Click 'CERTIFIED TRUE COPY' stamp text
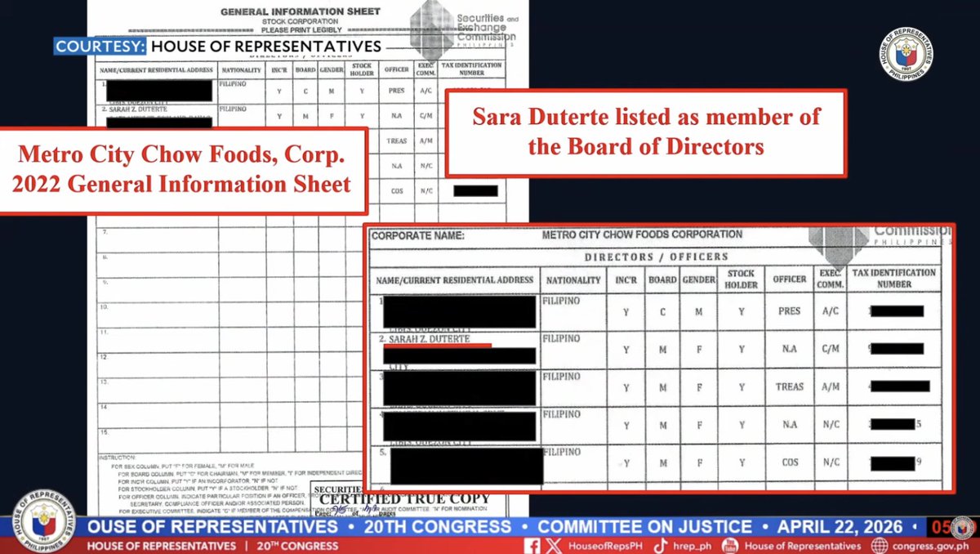The width and height of the screenshot is (980, 554). click(x=405, y=499)
